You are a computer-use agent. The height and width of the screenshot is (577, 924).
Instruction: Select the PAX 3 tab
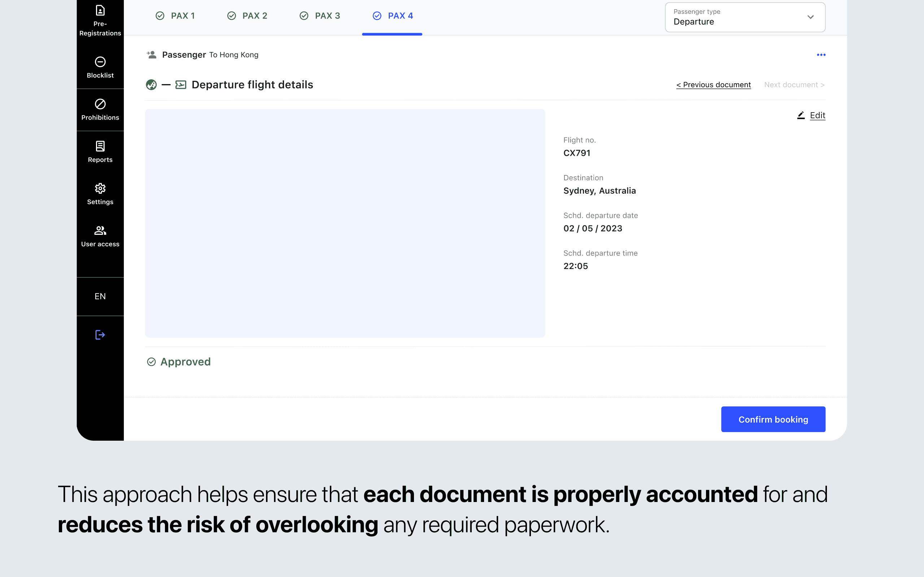[320, 16]
